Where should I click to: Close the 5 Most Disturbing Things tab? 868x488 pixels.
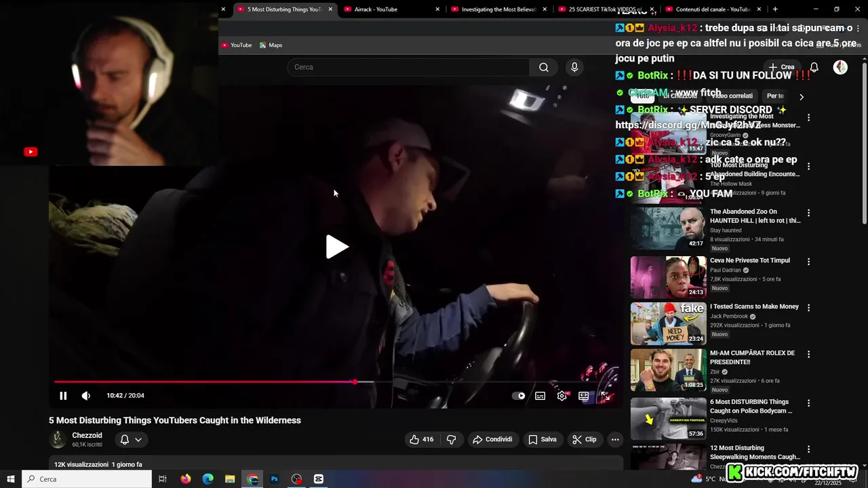[x=330, y=9]
